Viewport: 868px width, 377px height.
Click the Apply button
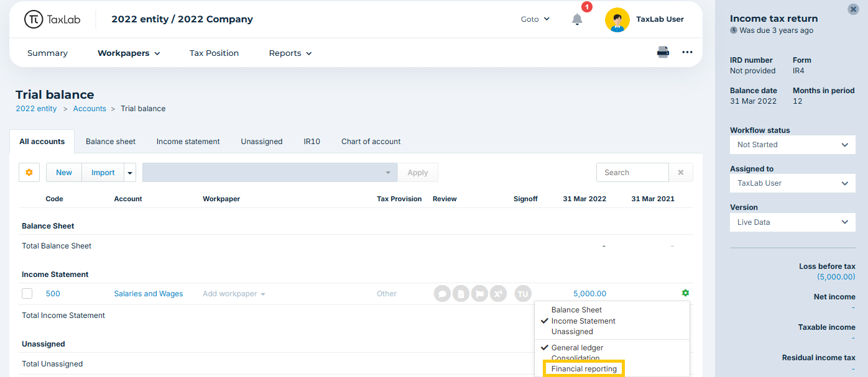418,173
